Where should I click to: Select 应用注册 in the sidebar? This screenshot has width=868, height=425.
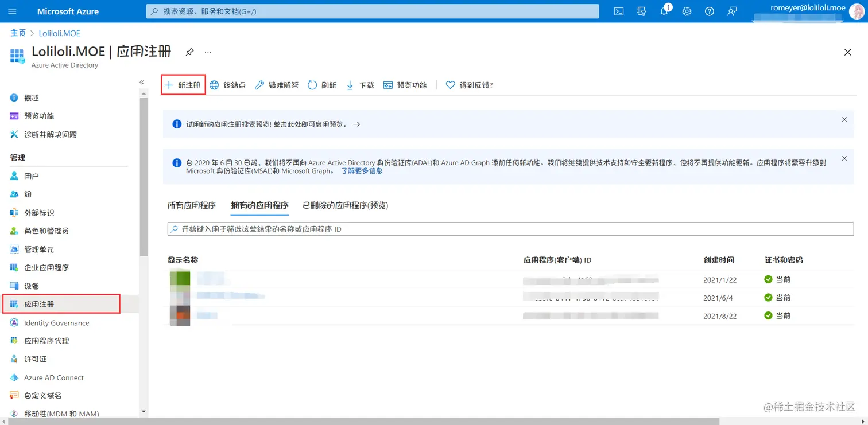61,304
